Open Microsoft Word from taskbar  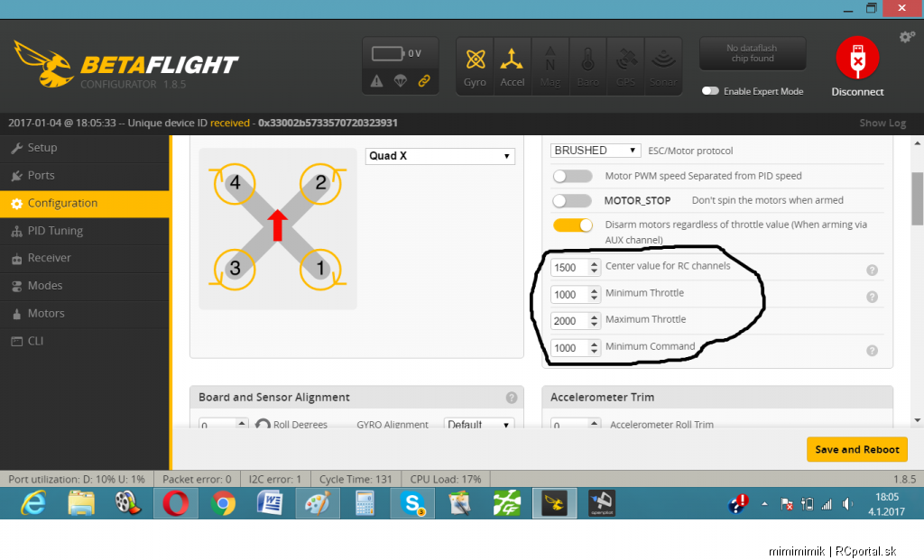click(x=270, y=503)
